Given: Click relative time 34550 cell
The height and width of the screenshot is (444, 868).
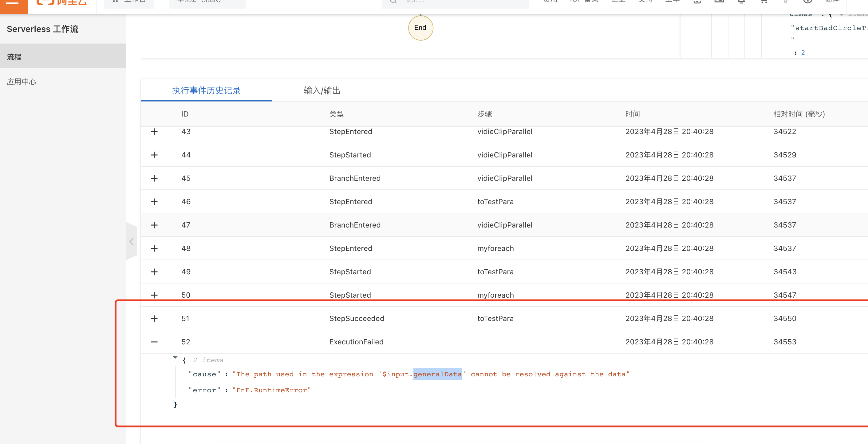Looking at the screenshot, I should [784, 319].
